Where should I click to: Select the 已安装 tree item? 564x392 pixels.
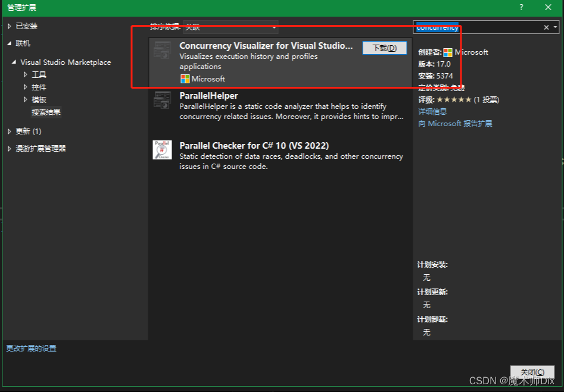click(x=27, y=26)
